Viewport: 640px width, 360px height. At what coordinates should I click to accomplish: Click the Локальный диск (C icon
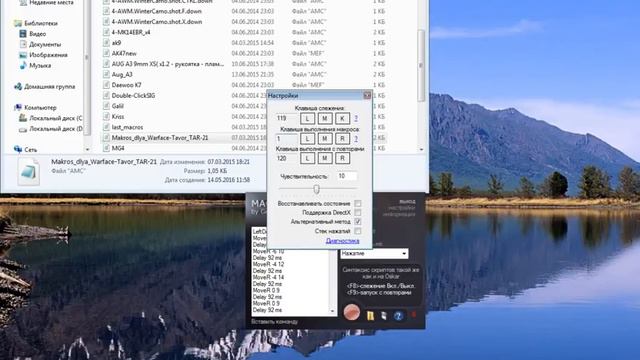(23, 118)
